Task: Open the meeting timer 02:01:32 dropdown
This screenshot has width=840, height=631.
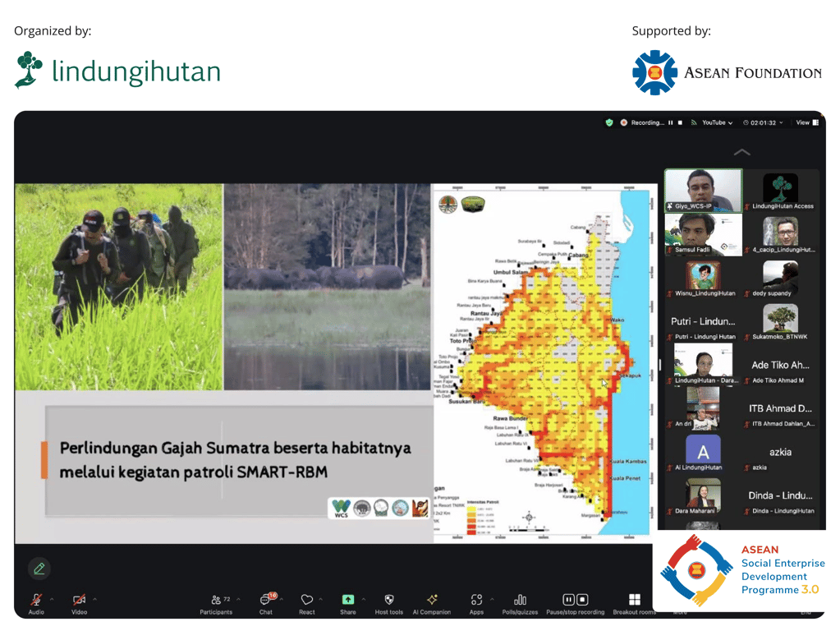Action: point(763,122)
